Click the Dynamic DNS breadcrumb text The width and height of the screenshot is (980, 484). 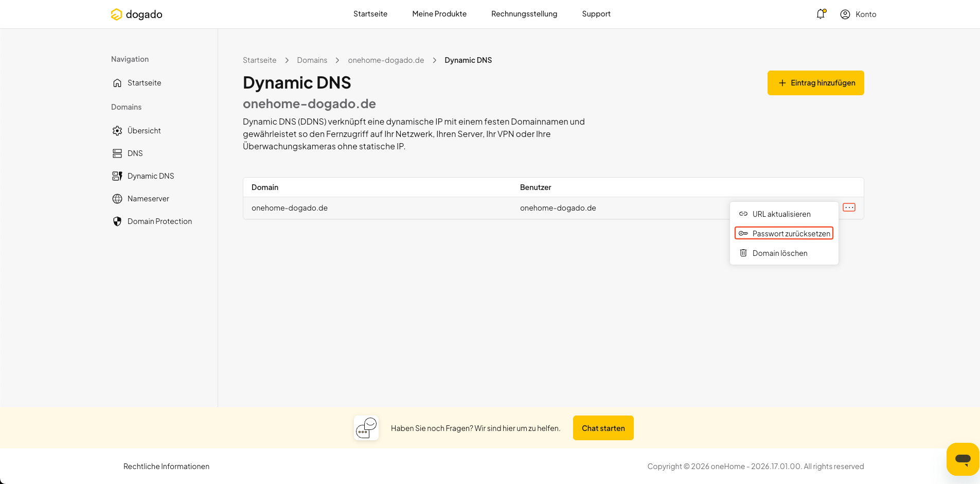tap(468, 60)
